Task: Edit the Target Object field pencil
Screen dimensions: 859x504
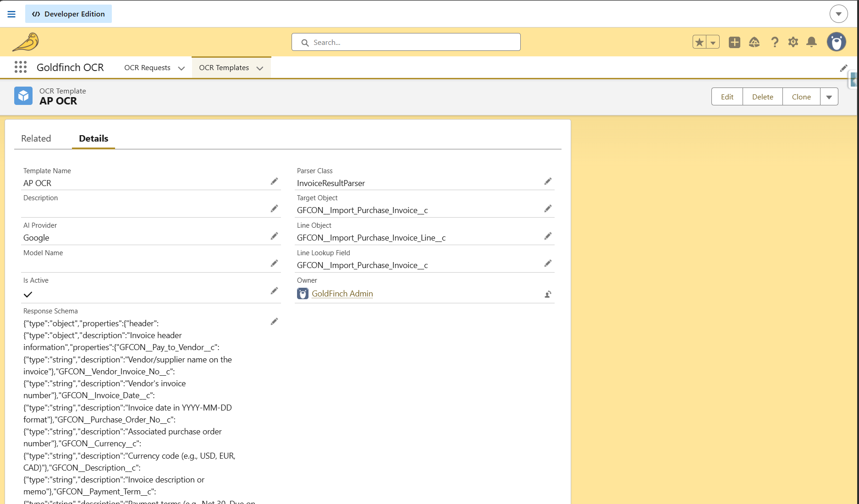Action: click(x=548, y=208)
